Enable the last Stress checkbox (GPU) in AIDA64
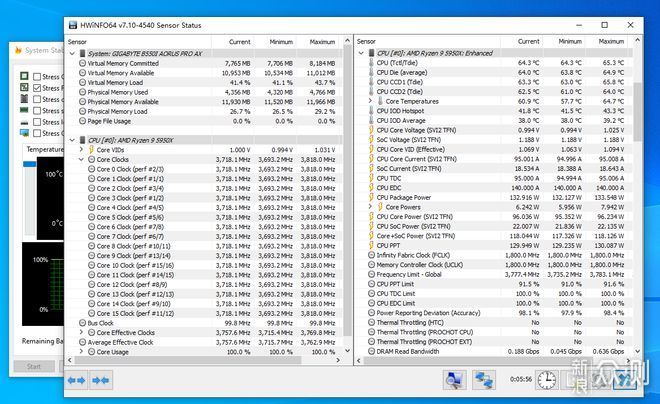This screenshot has height=404, width=660. (37, 133)
